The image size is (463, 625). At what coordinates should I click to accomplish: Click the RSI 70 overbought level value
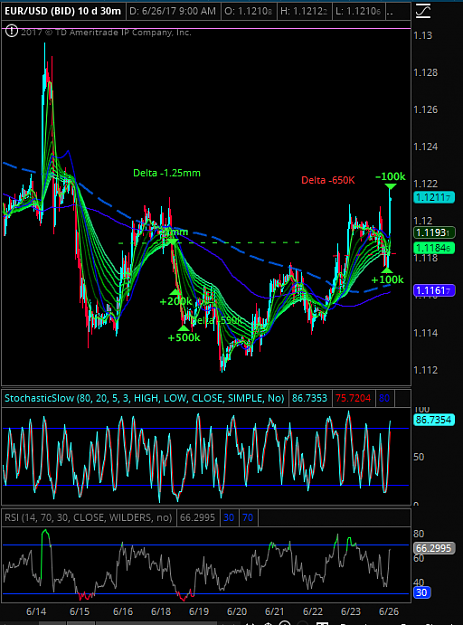click(248, 517)
